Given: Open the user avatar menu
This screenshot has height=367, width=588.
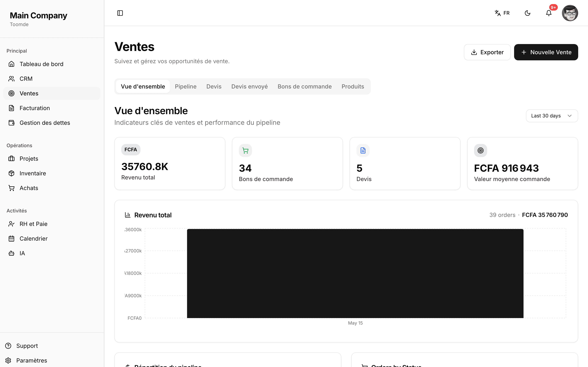Looking at the screenshot, I should 570,13.
